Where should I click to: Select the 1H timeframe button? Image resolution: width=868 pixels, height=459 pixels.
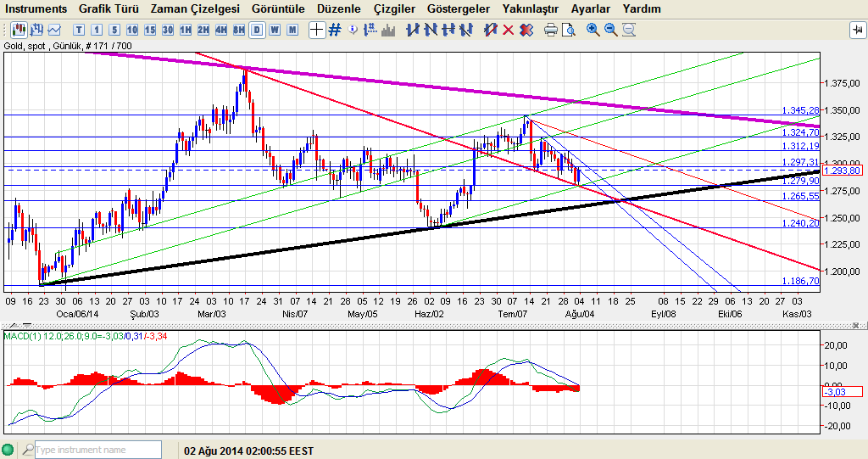click(x=186, y=30)
